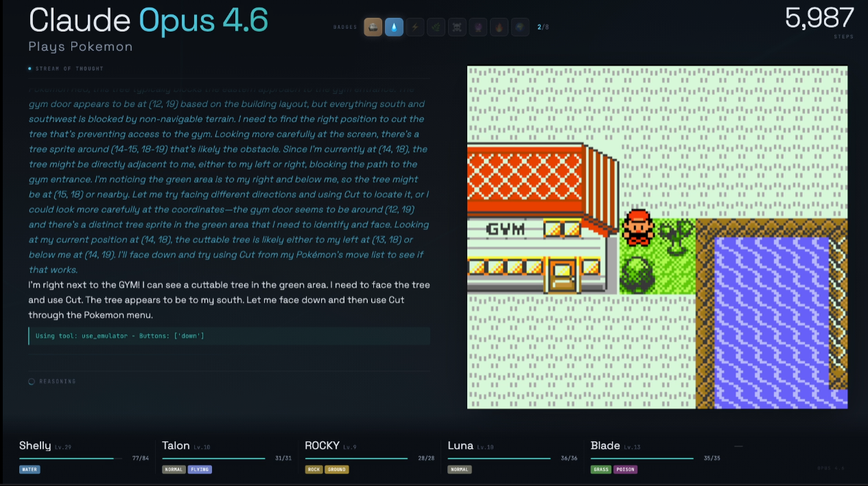Click Talon's HP bar
The image size is (868, 486).
click(213, 458)
